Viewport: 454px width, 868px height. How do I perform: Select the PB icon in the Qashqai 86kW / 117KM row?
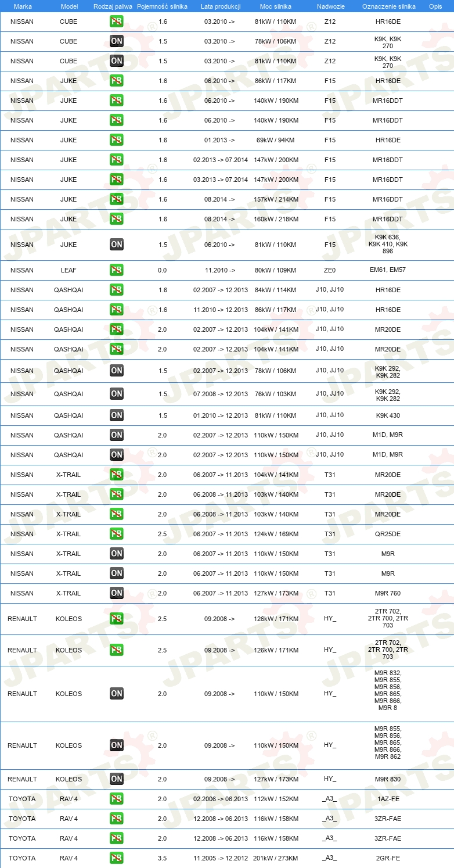(x=117, y=310)
